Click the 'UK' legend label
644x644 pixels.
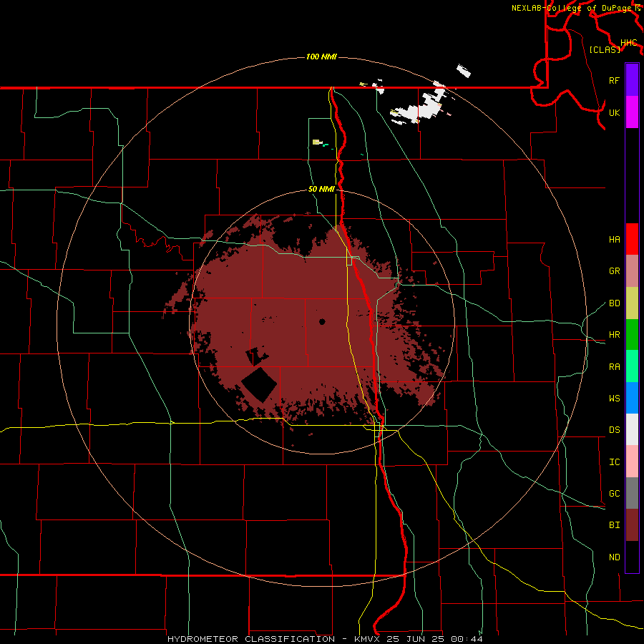coord(615,112)
